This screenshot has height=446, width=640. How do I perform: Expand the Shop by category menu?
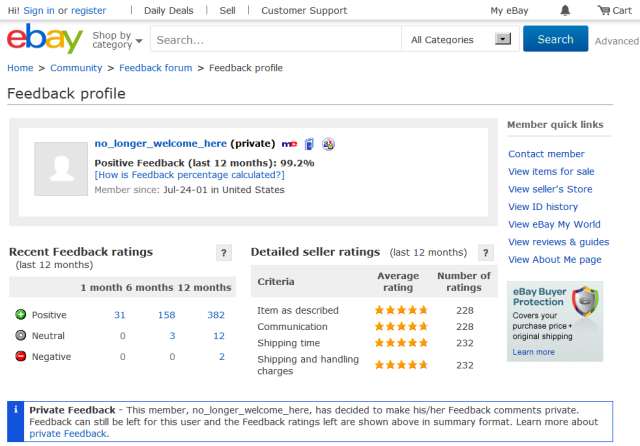click(x=116, y=40)
